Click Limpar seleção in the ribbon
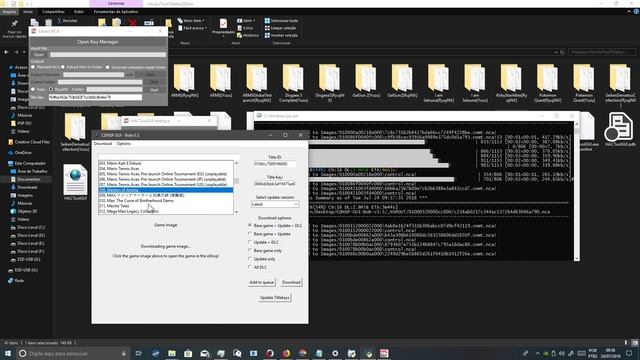Viewport: 640px width, 360px height. pyautogui.click(x=280, y=28)
